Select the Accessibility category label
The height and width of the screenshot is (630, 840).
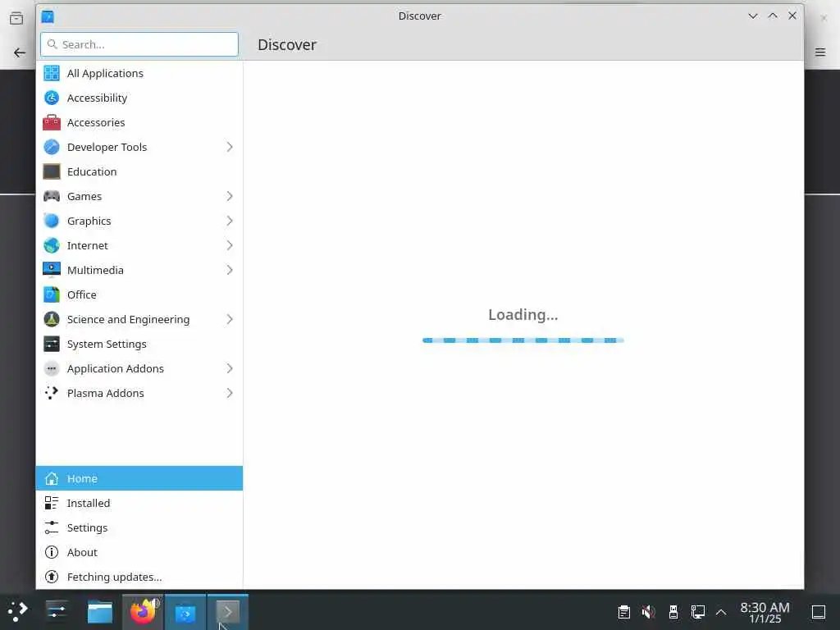click(x=97, y=98)
